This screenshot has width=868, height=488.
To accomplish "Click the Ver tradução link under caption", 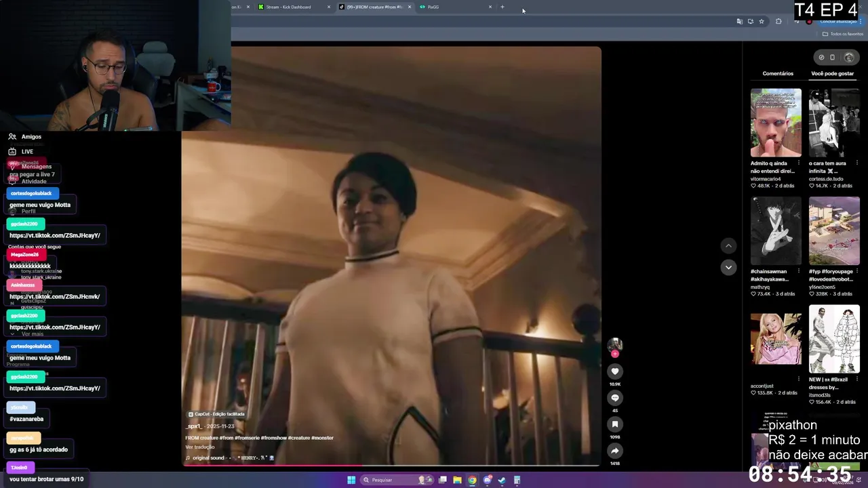I will 200,447.
